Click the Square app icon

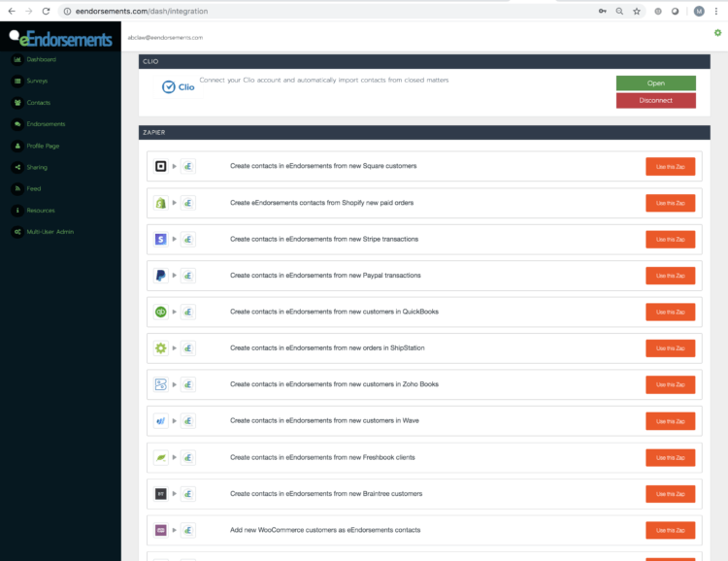[160, 166]
